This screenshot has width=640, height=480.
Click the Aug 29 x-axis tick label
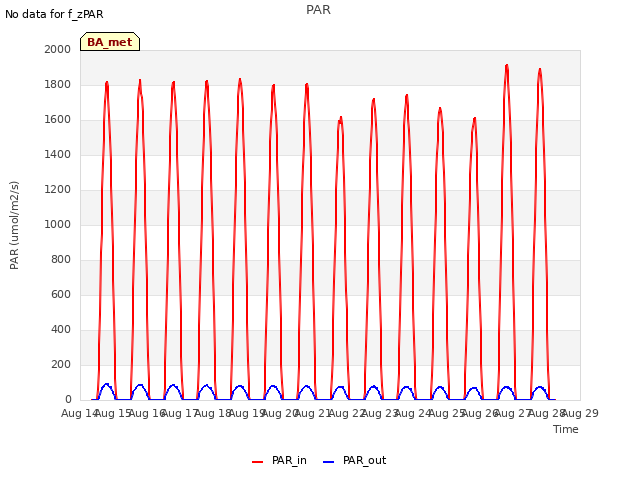[580, 413]
